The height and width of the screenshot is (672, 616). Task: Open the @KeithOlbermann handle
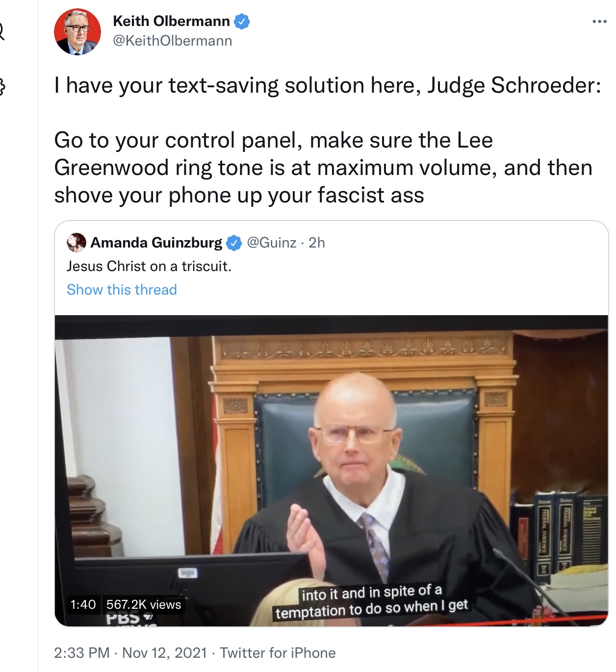point(173,41)
